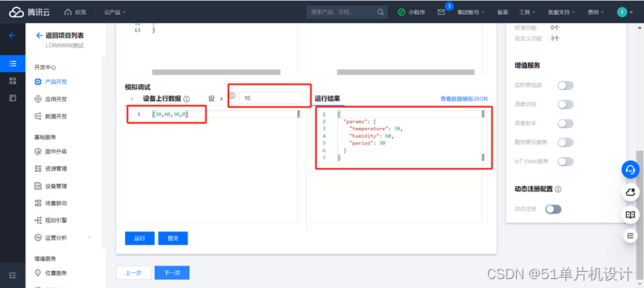The height and width of the screenshot is (288, 644).
Task: Select the list view icon in dark sidebar
Action: 13,63
